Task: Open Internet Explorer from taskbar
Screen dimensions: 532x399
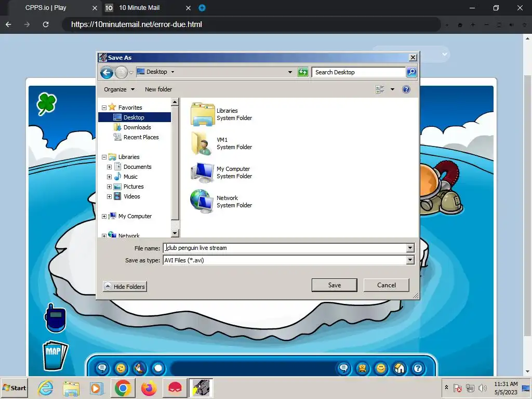Action: point(46,388)
